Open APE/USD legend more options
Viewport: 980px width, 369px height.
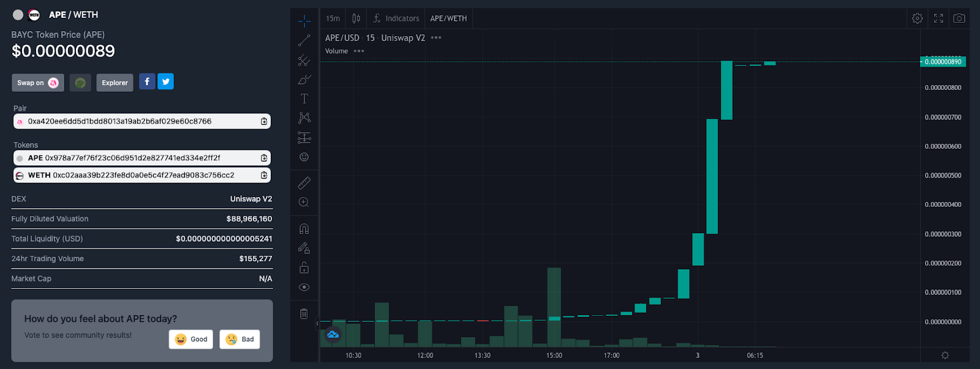[x=436, y=38]
